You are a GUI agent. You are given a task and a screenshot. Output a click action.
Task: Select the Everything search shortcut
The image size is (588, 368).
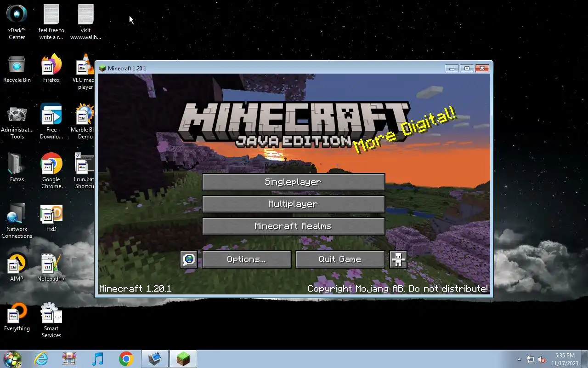click(17, 317)
